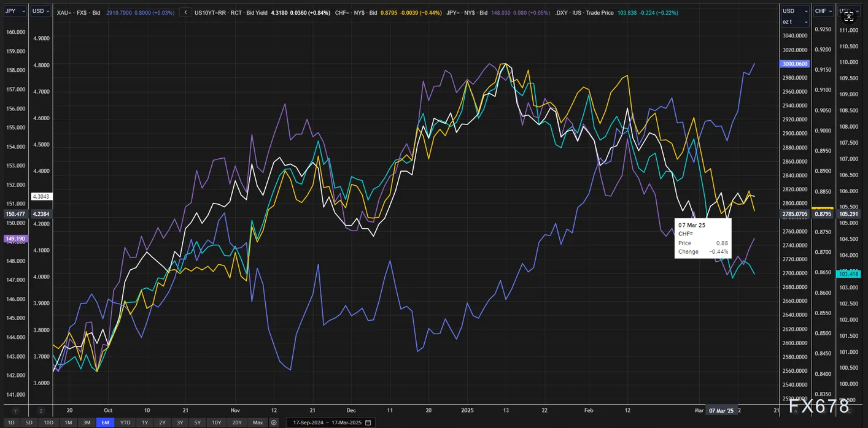Click the 3000.0600 gold price axis marker
868x428 pixels.
click(794, 64)
